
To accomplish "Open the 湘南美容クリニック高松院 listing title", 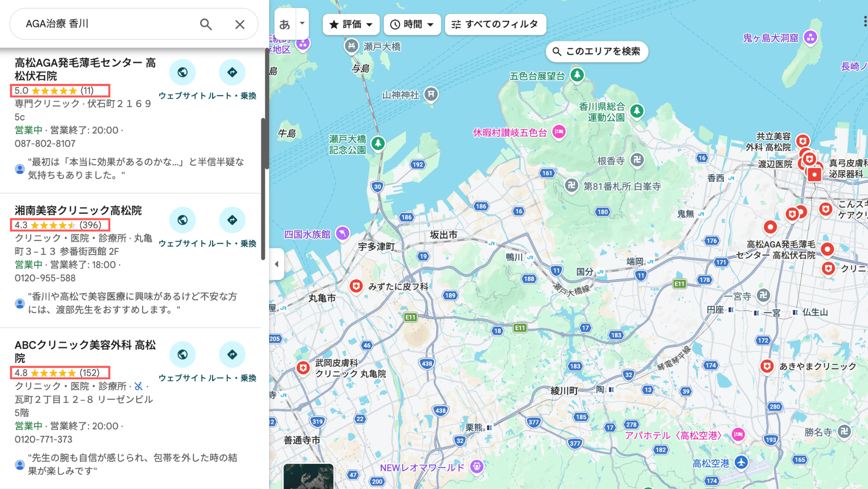I will point(78,211).
